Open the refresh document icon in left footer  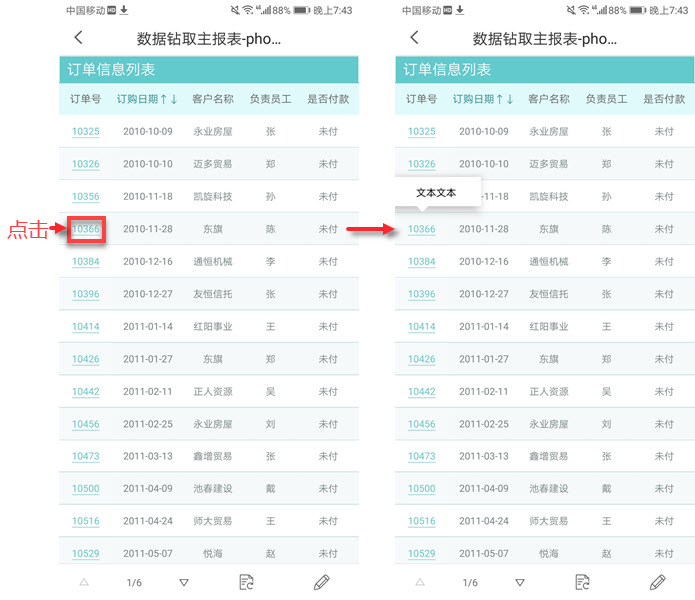(246, 582)
